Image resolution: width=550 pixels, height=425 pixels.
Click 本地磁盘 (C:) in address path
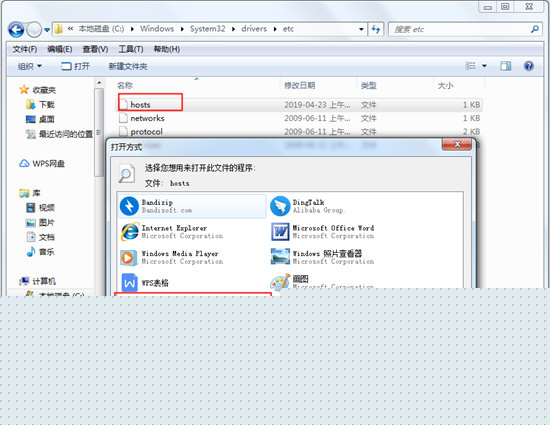(101, 29)
